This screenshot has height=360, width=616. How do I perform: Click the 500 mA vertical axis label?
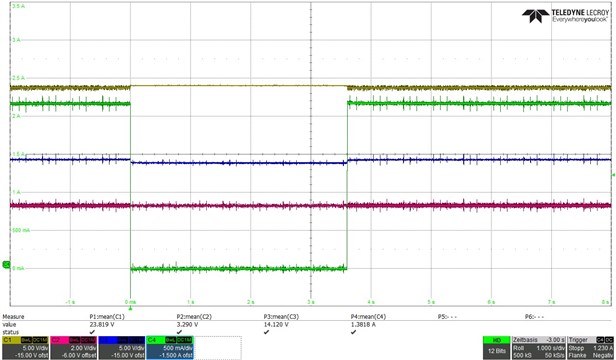21,230
